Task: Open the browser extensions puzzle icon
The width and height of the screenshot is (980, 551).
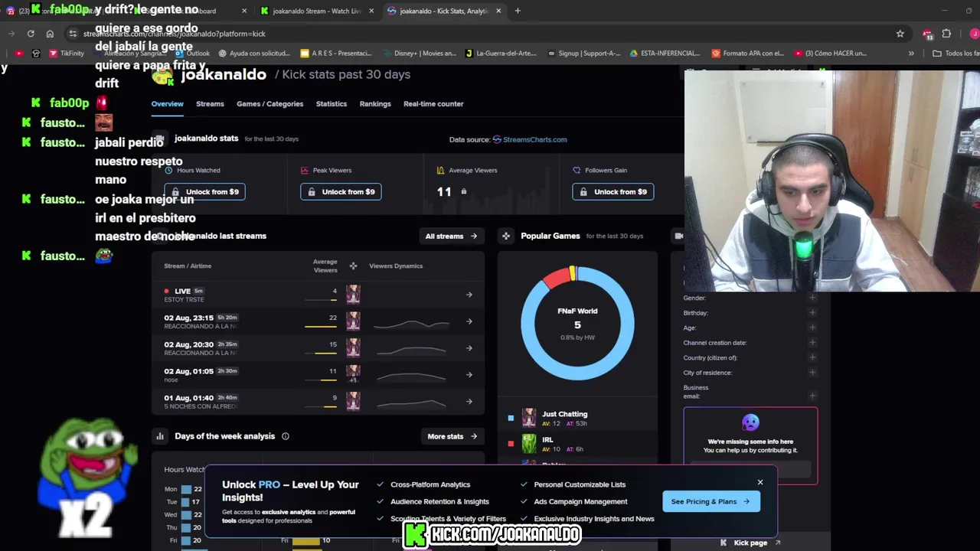Action: 946,34
